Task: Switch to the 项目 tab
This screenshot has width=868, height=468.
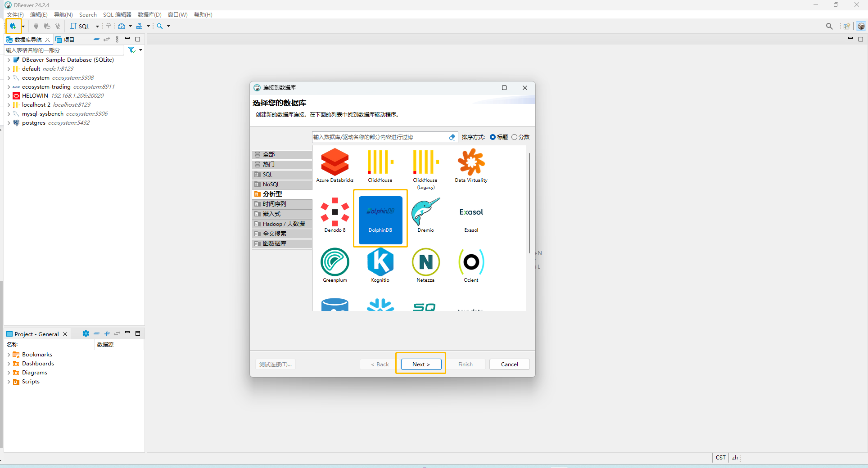Action: (x=65, y=40)
